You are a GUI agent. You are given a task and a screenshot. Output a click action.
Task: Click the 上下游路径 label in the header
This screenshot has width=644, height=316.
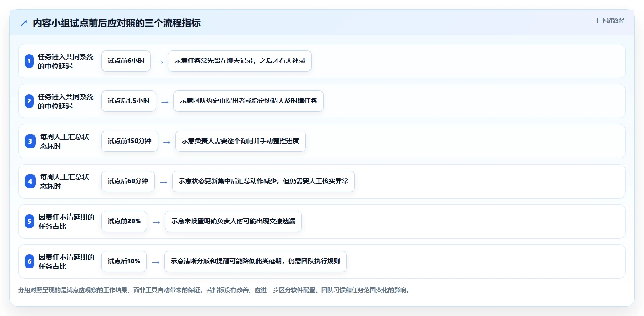[x=609, y=21]
